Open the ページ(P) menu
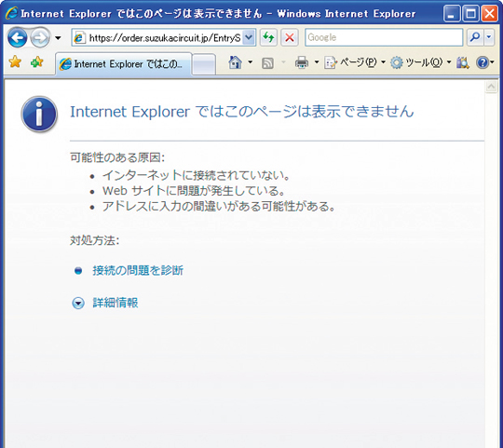The image size is (503, 448). click(x=355, y=62)
